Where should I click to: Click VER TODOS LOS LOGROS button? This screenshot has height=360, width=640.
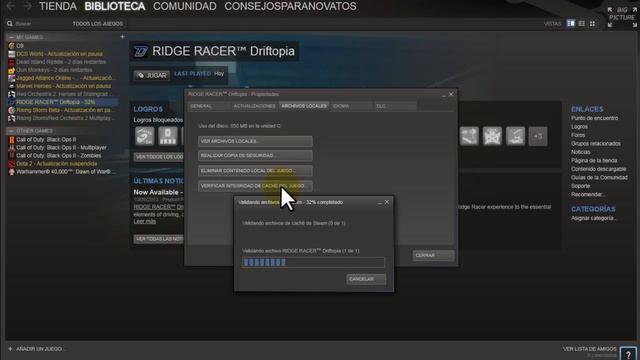(x=159, y=157)
